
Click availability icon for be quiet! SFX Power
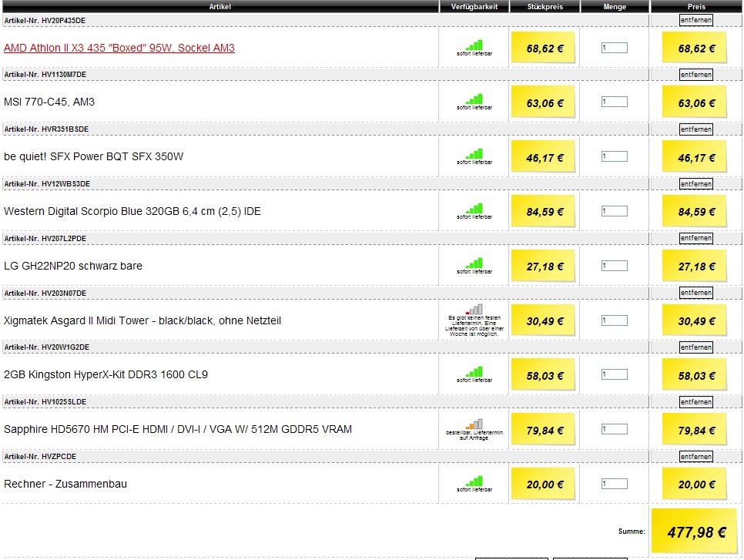[x=474, y=154]
